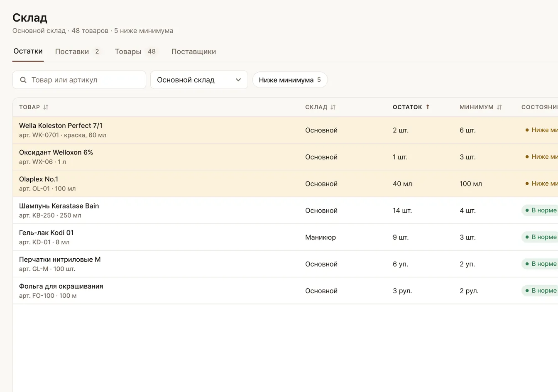Click the 14 шт. stock value
558x392 pixels.
[402, 211]
